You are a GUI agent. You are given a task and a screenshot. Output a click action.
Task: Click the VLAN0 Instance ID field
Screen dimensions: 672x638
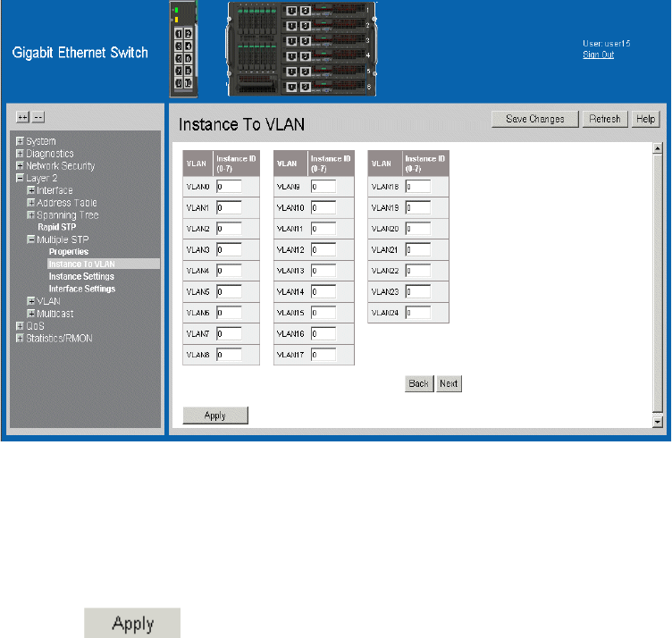tap(229, 186)
